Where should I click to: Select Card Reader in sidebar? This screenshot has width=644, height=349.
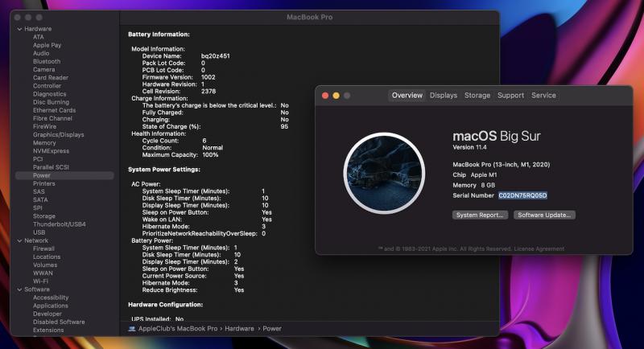pyautogui.click(x=51, y=77)
